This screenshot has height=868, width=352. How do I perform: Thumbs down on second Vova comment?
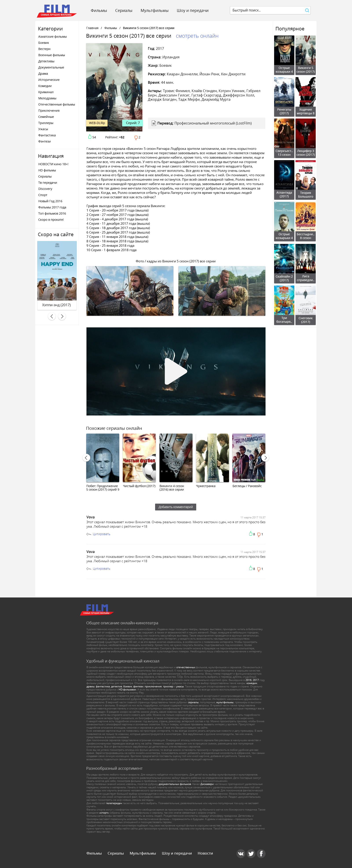[259, 569]
